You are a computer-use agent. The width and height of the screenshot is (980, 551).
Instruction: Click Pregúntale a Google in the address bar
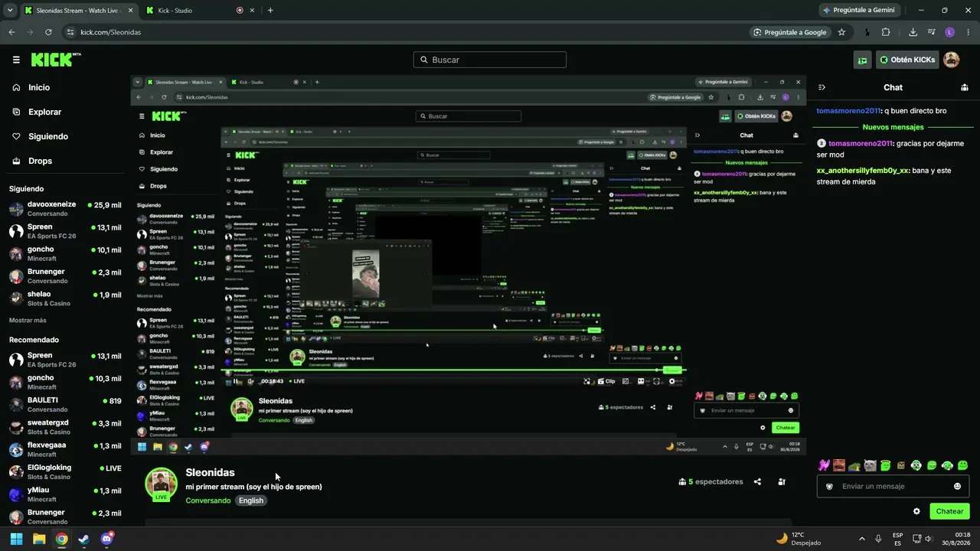pos(791,32)
